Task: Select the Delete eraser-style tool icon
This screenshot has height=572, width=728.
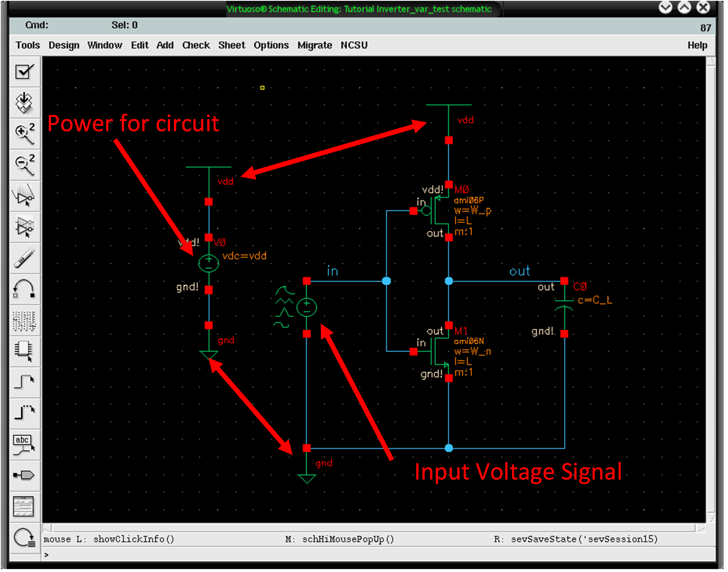Action: (x=24, y=258)
